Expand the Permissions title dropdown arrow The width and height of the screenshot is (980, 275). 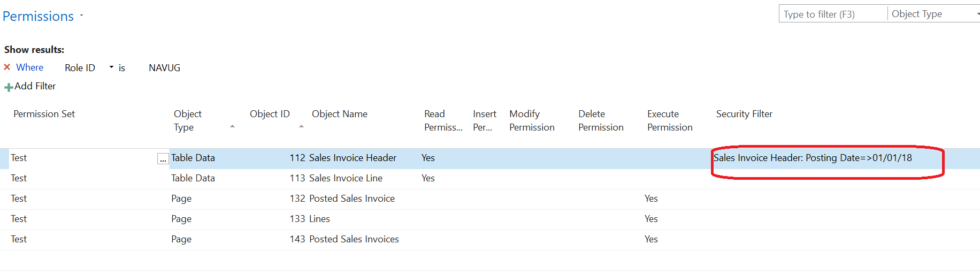coord(82,16)
